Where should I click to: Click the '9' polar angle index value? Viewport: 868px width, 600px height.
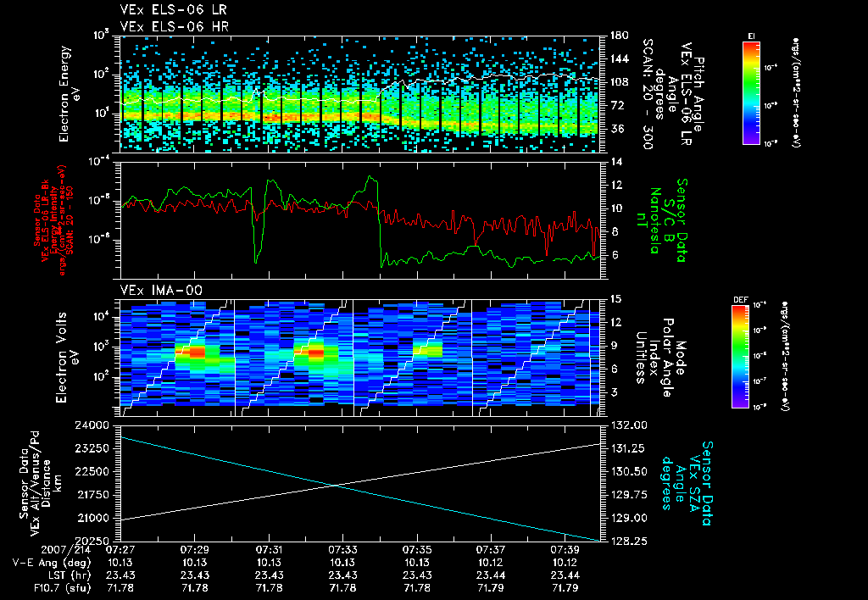[614, 346]
